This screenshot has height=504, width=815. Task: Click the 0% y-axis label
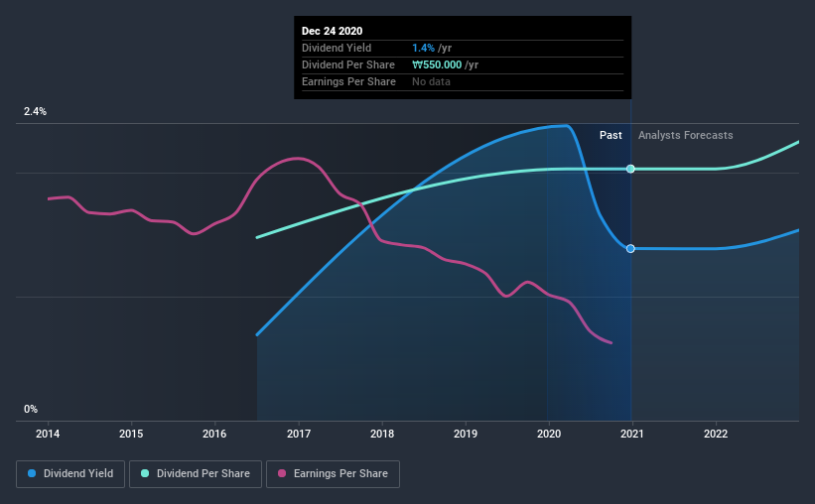[31, 410]
